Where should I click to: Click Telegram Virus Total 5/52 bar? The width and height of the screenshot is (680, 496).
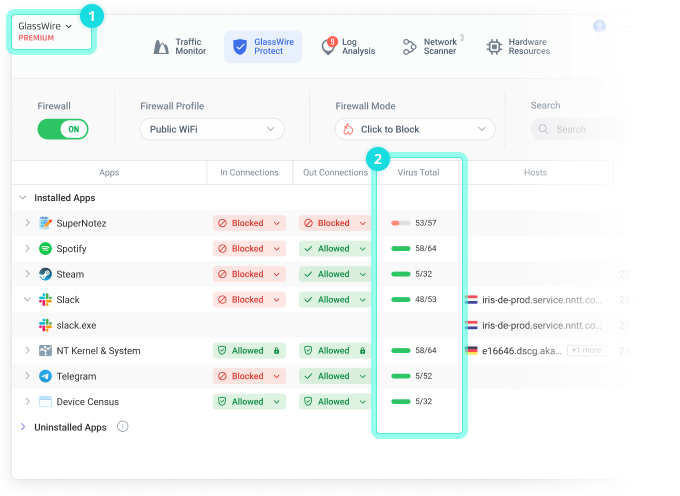coord(400,376)
